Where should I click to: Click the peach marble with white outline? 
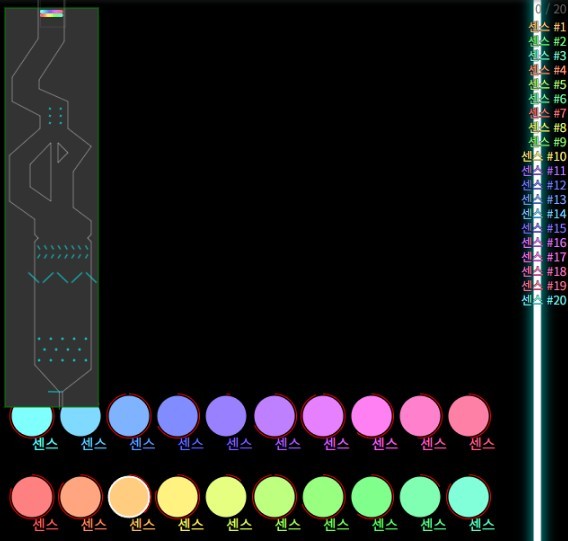(x=129, y=496)
